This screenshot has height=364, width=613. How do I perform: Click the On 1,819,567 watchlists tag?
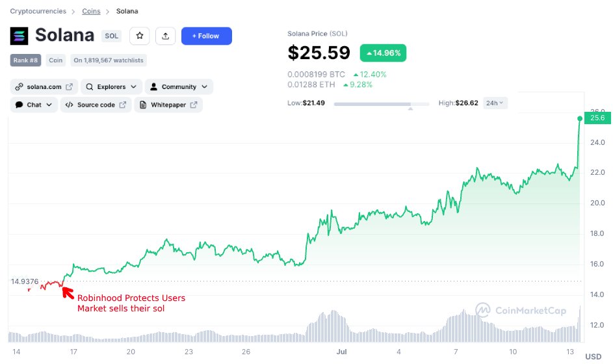[109, 60]
